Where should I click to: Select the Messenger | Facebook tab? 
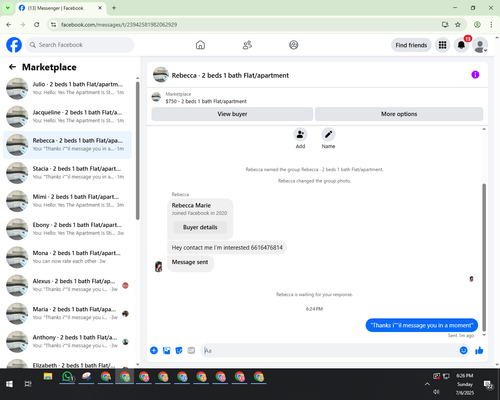pyautogui.click(x=60, y=8)
